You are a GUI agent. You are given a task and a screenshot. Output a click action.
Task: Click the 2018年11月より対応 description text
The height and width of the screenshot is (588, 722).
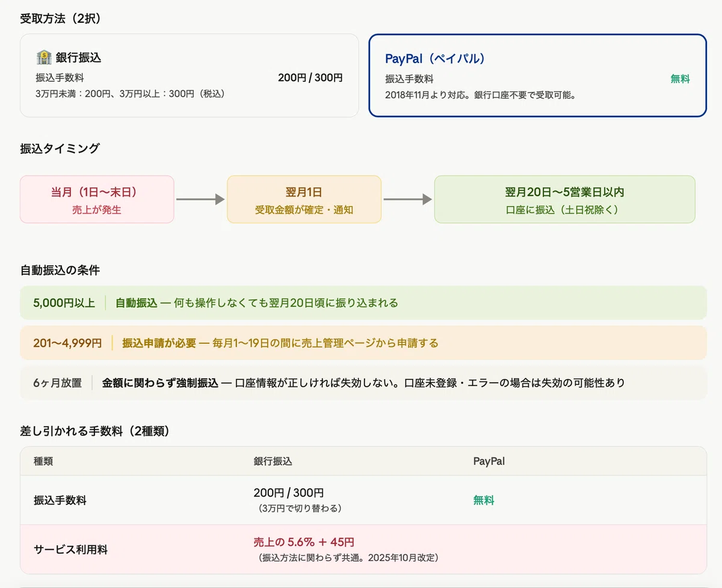pos(481,95)
